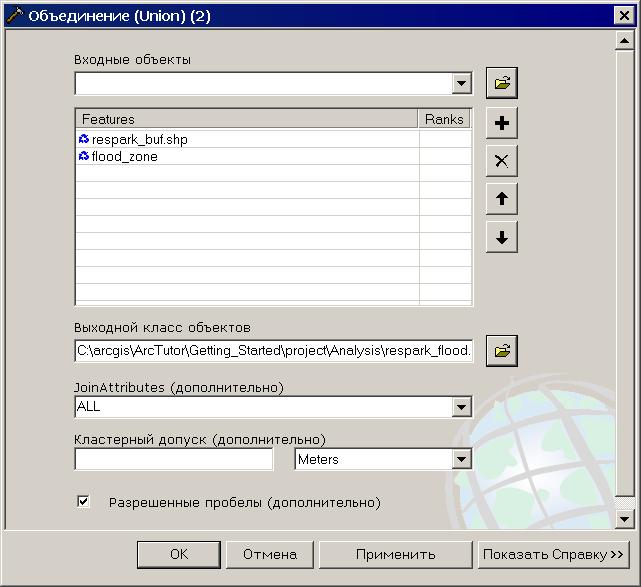Open the Meters units dropdown
Image resolution: width=641 pixels, height=587 pixels.
[462, 459]
